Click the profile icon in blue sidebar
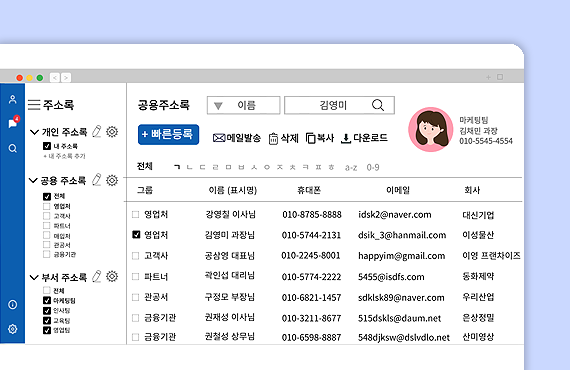This screenshot has width=570, height=370. coord(13,100)
